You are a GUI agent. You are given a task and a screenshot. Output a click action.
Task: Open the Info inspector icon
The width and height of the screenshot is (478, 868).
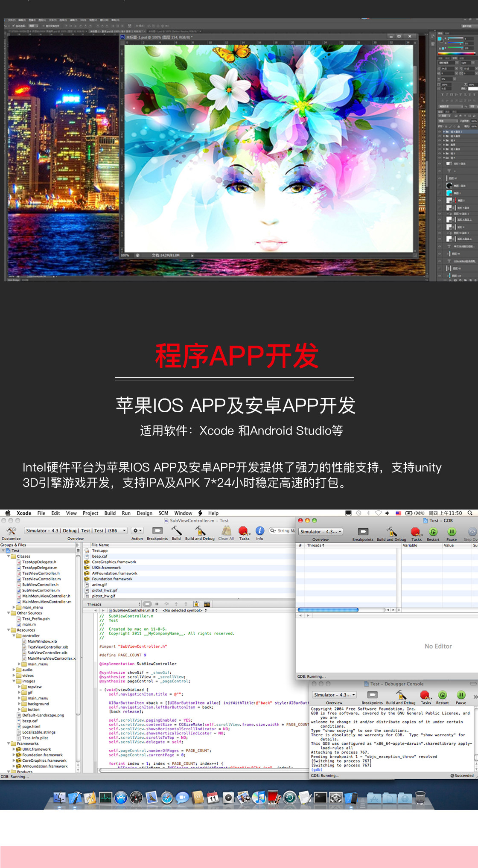coord(259,530)
